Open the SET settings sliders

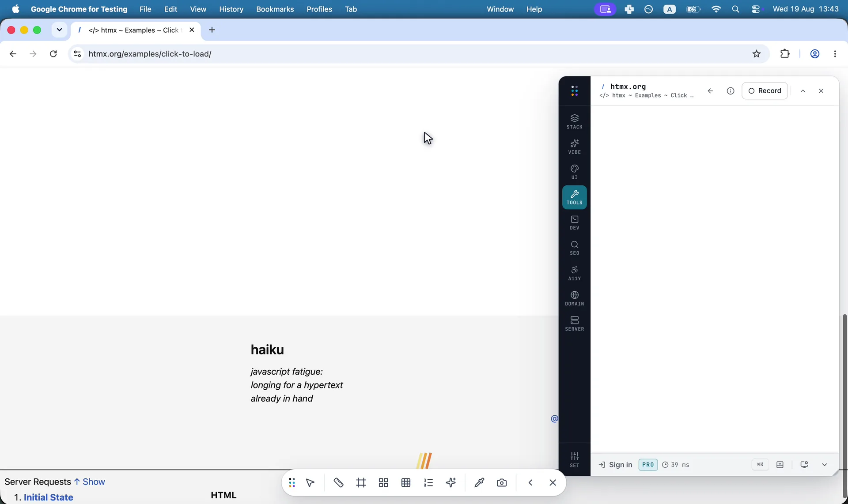coord(574,459)
